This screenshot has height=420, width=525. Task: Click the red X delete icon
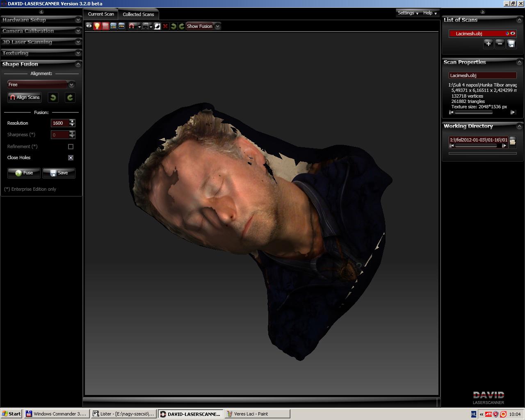tap(165, 26)
